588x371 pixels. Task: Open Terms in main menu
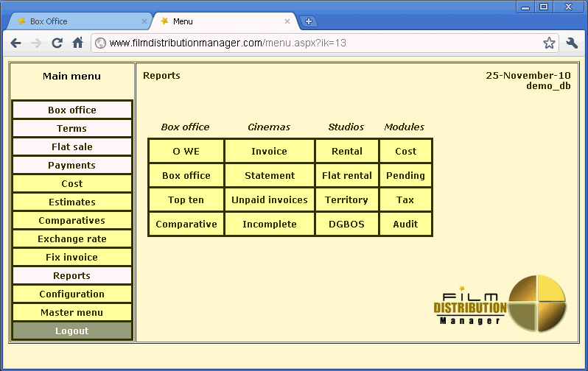[72, 129]
